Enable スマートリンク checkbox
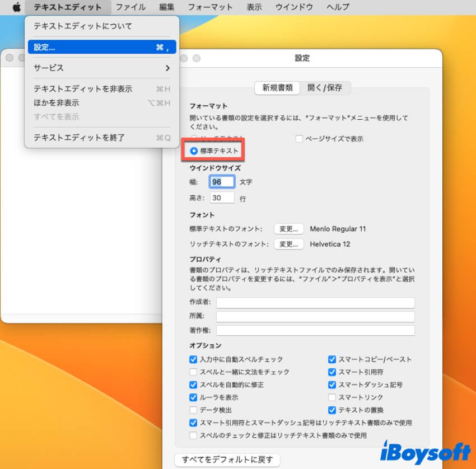This screenshot has width=476, height=469. coord(332,397)
